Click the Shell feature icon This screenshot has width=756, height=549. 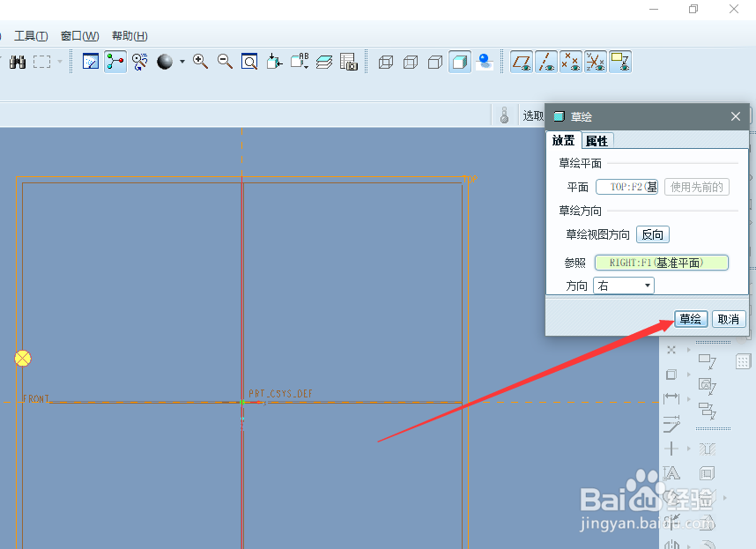pyautogui.click(x=708, y=473)
